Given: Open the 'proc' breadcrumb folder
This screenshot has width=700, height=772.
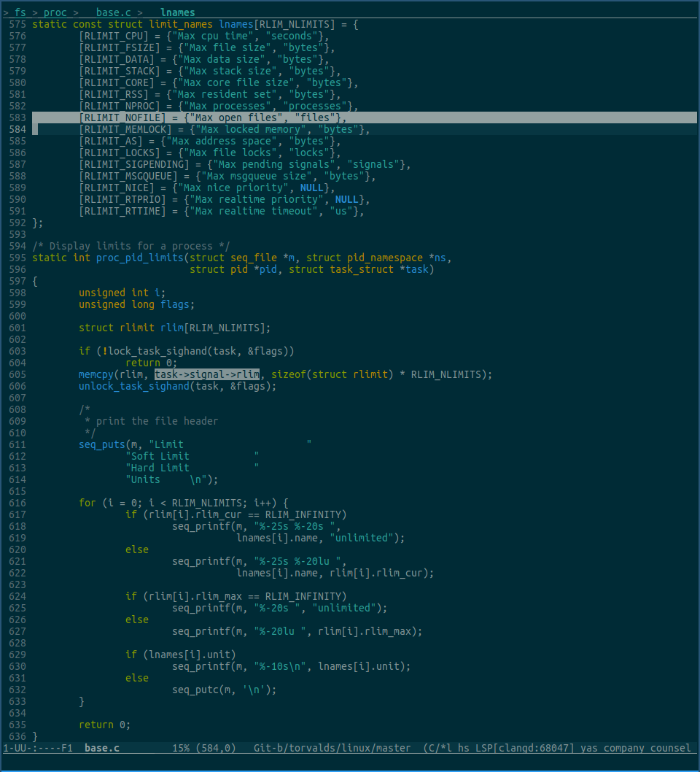Looking at the screenshot, I should (x=55, y=12).
